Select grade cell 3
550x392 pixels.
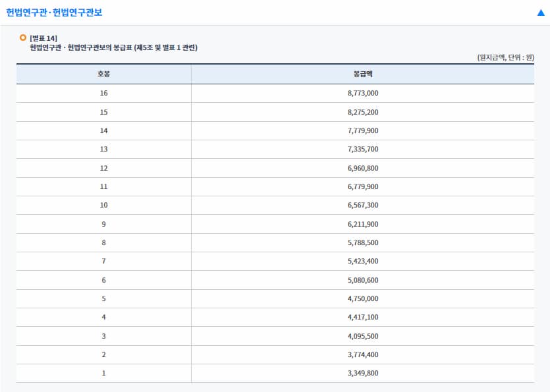104,336
